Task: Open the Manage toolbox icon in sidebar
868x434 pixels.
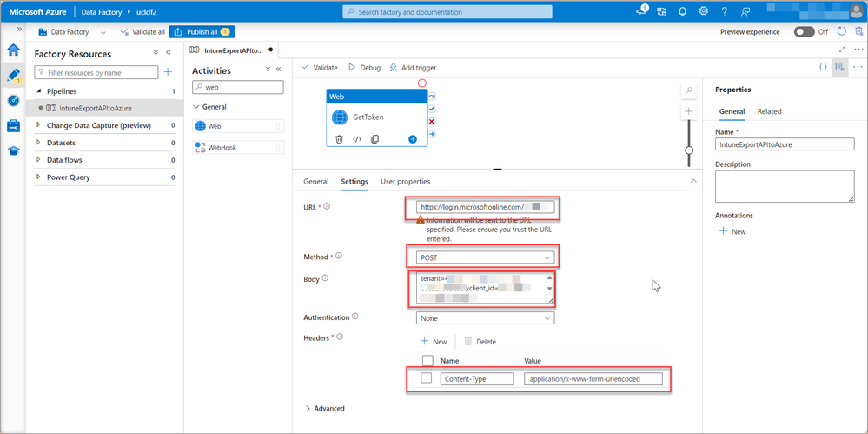Action: pyautogui.click(x=13, y=126)
